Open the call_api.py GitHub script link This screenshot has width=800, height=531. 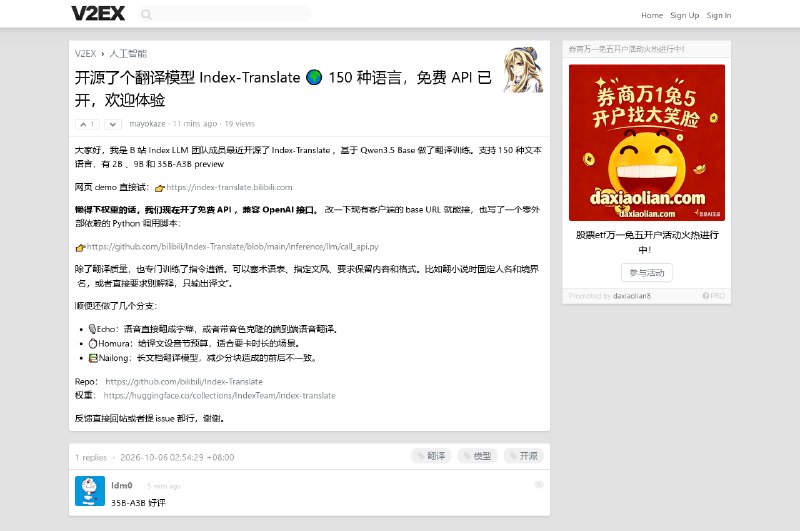232,246
